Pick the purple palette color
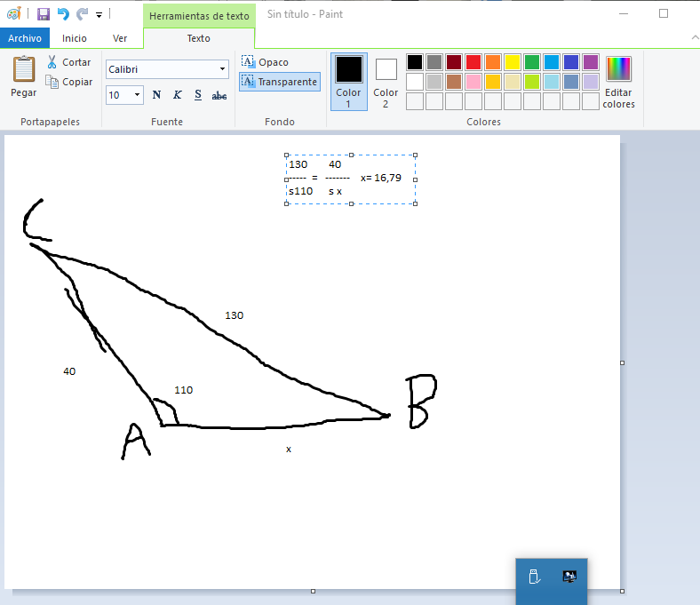This screenshot has width=700, height=605. (591, 62)
